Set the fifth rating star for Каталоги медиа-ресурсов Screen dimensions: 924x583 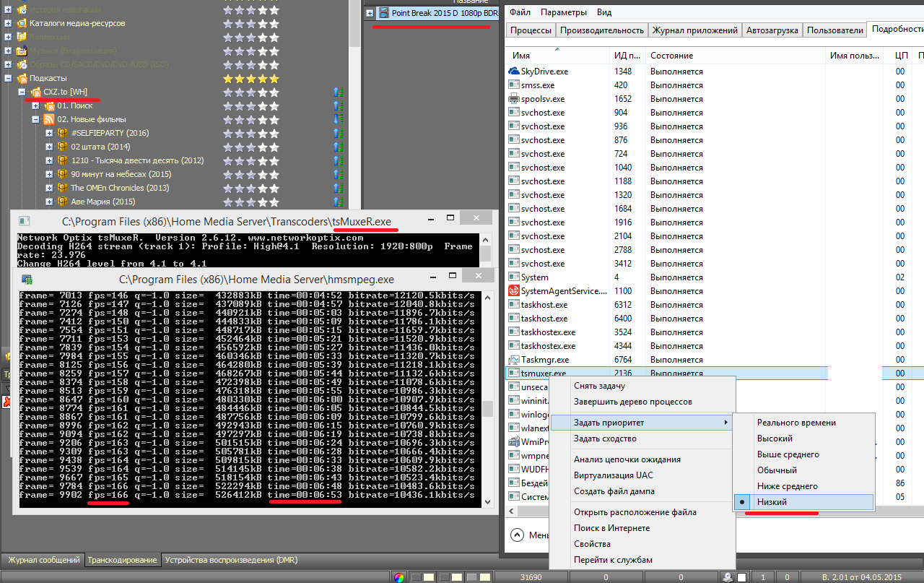pos(274,23)
